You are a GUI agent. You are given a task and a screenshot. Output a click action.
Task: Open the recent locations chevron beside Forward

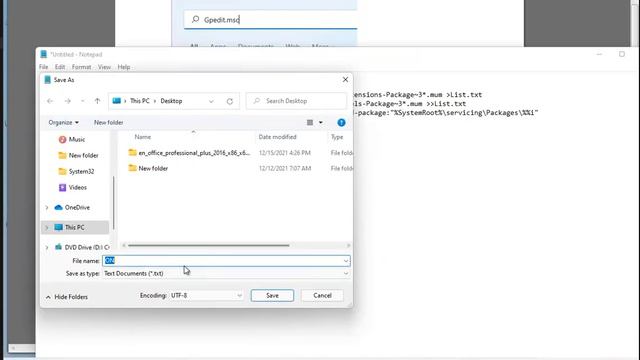tap(82, 101)
